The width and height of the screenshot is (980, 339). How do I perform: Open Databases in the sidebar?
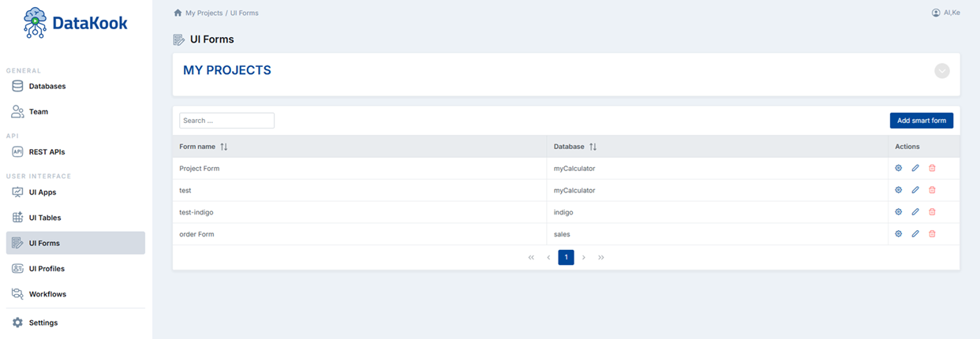click(x=76, y=86)
